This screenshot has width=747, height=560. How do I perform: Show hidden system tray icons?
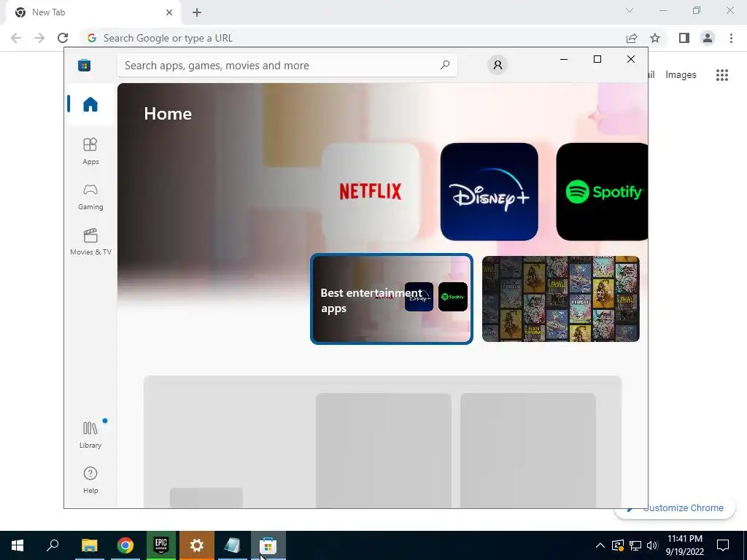600,545
